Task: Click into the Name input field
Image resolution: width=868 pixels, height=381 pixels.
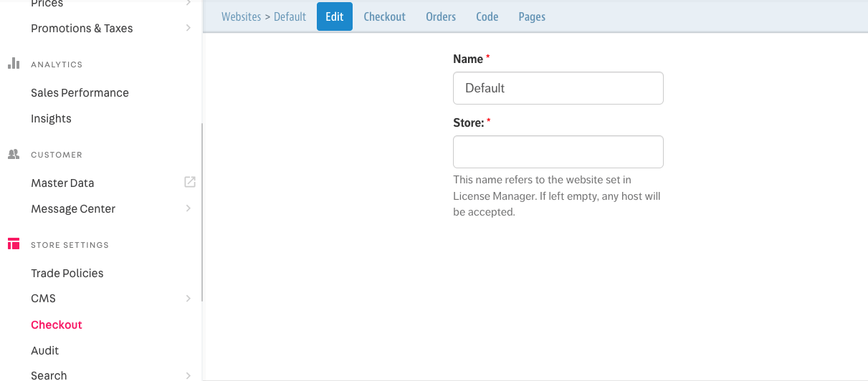Action: (x=558, y=88)
